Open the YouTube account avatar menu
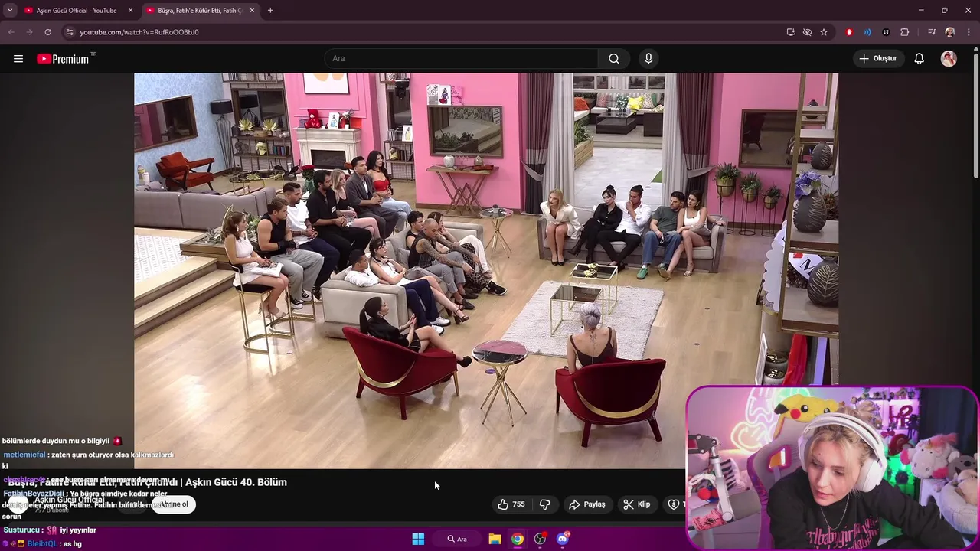The width and height of the screenshot is (980, 551). pos(949,59)
